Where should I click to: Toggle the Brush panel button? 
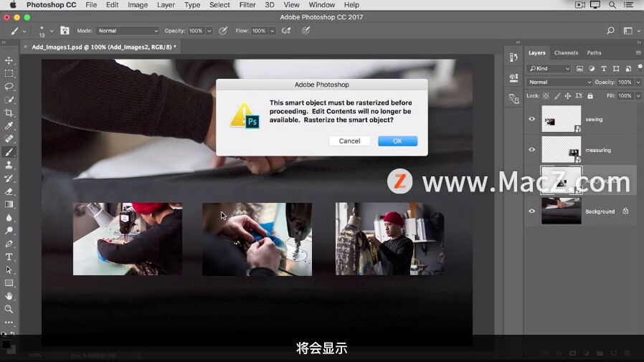coord(65,31)
